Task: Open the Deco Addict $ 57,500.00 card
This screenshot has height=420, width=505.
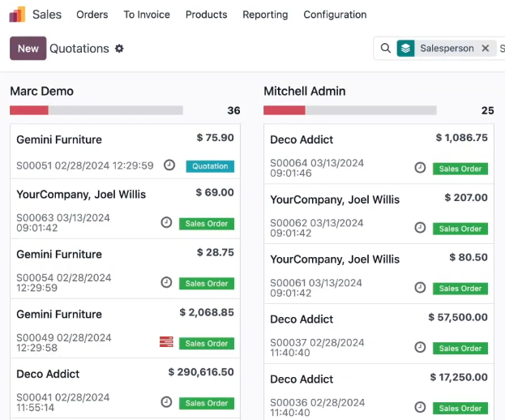Action: click(379, 334)
